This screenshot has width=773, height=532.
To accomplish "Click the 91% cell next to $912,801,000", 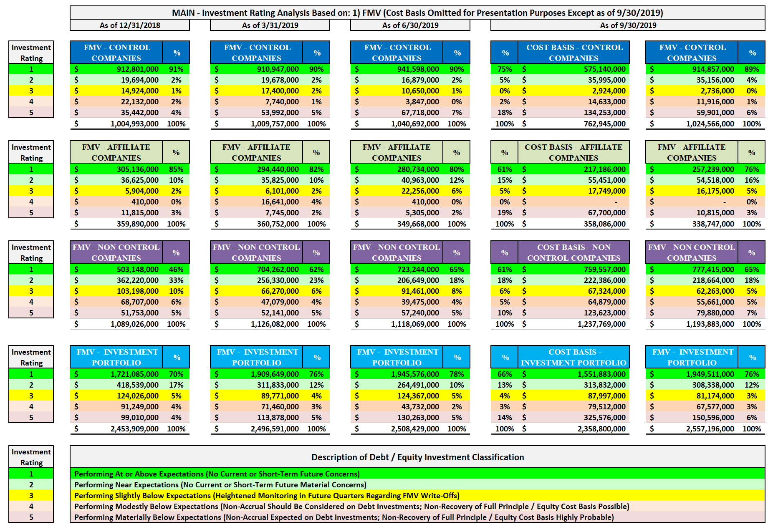I will (177, 69).
